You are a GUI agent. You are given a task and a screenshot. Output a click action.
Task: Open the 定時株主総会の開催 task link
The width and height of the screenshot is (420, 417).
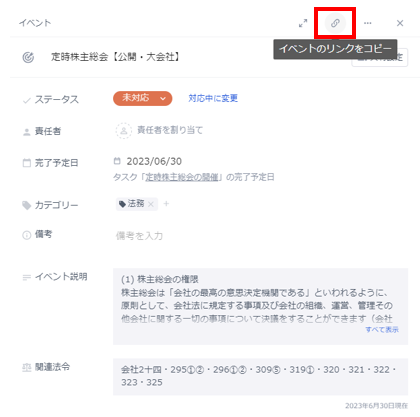coord(182,177)
